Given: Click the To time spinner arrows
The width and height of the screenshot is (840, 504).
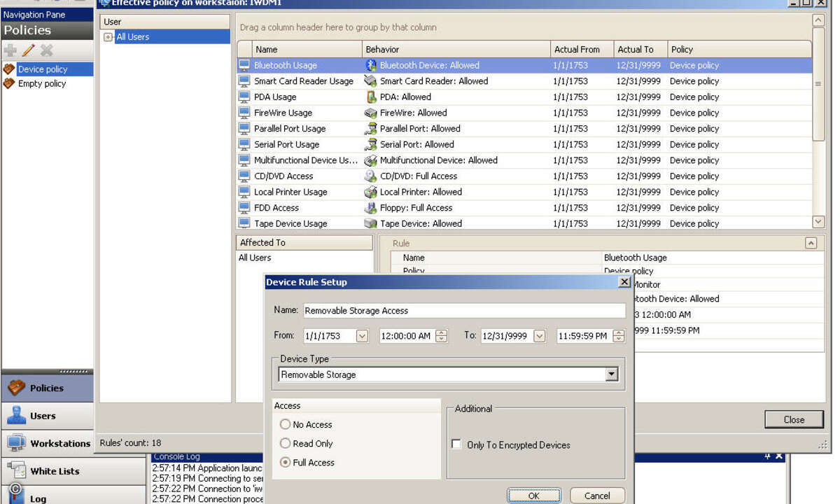Looking at the screenshot, I should click(x=618, y=336).
